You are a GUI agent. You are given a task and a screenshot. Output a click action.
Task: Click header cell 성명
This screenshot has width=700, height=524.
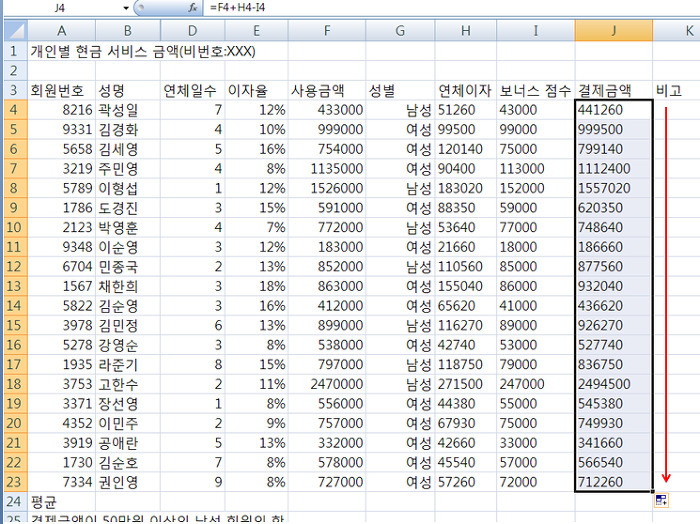[x=128, y=91]
